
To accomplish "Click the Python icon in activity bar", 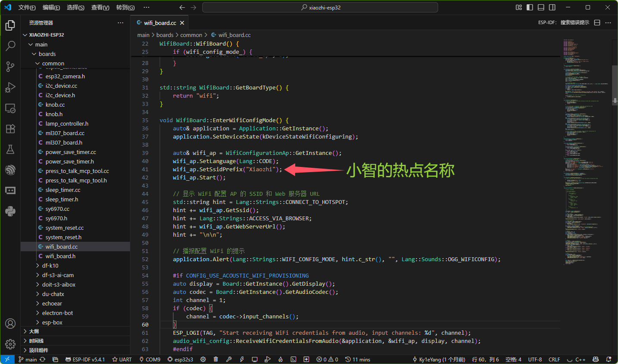I will [x=10, y=211].
